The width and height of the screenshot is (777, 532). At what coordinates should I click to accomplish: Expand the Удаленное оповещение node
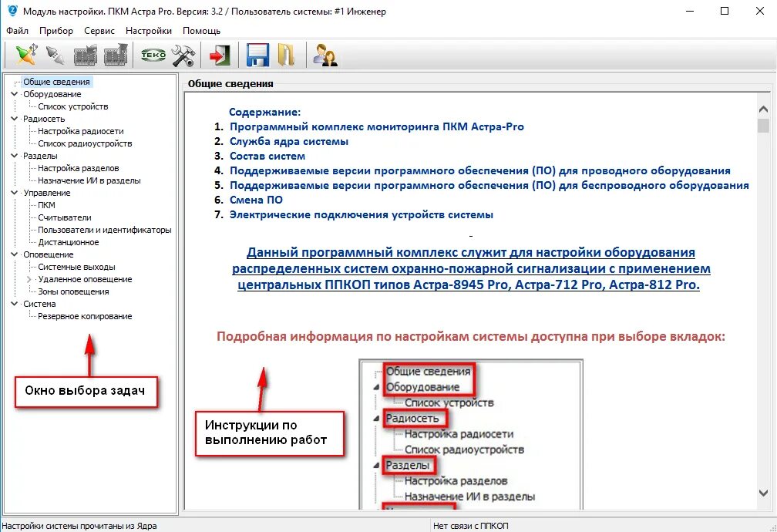pyautogui.click(x=29, y=279)
